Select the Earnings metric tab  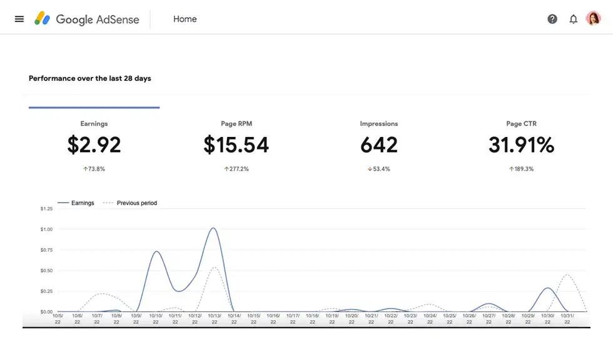pos(94,124)
